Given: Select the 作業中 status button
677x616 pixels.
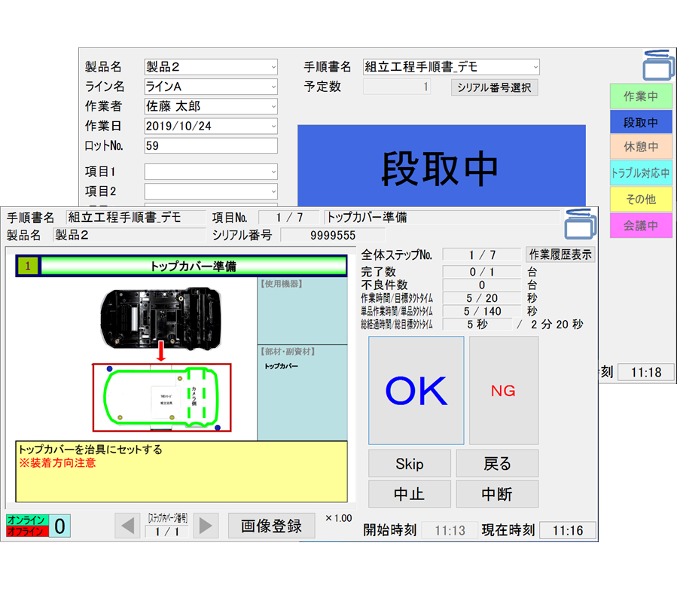Looking at the screenshot, I should 641,97.
